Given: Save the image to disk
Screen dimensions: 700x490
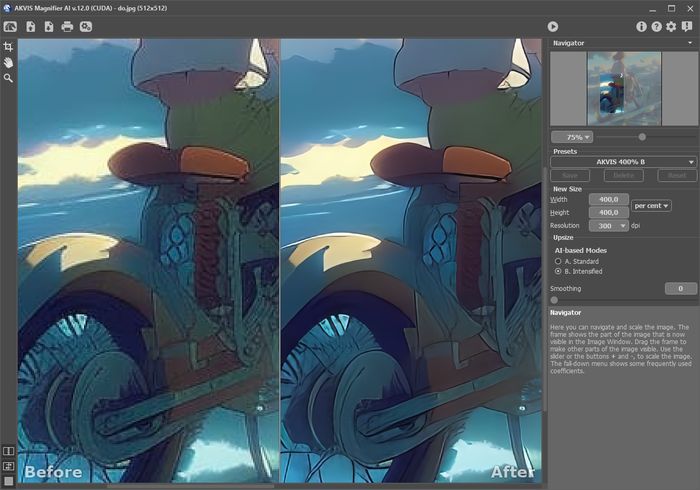Looking at the screenshot, I should 49,27.
